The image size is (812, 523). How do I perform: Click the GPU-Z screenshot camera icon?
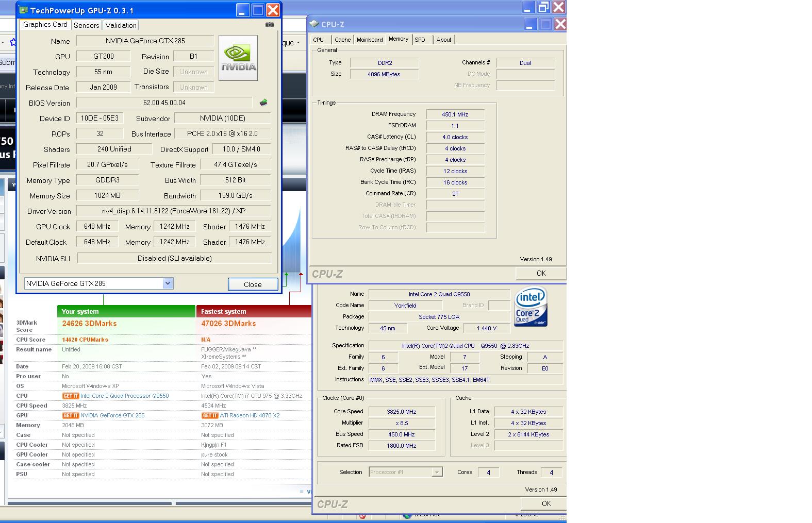pos(270,24)
